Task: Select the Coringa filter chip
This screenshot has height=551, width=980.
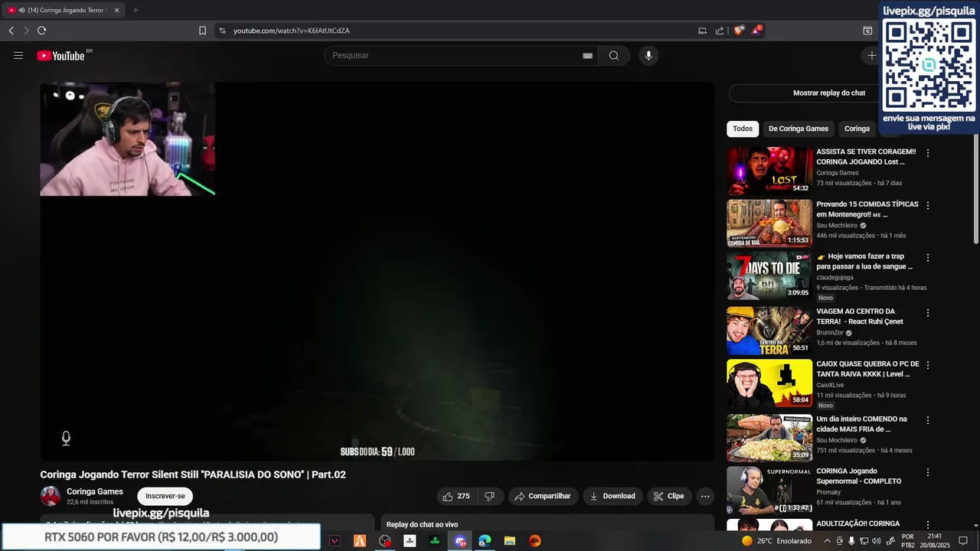Action: click(857, 129)
